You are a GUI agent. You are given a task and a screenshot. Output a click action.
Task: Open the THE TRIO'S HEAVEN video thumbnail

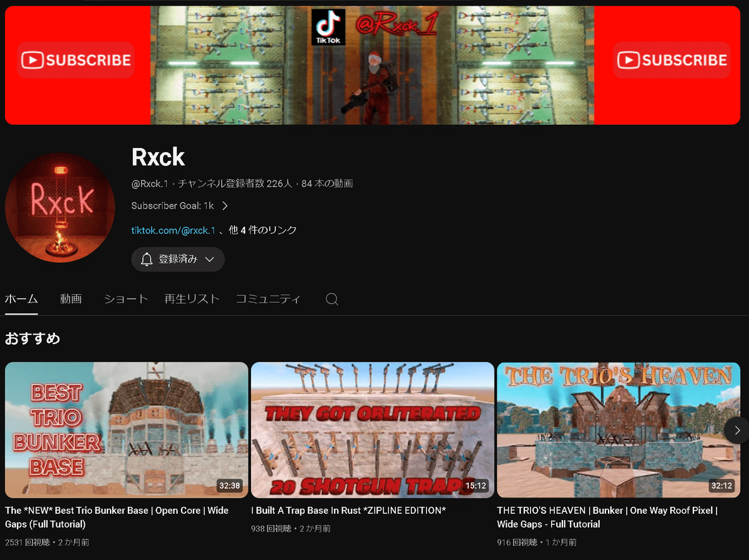point(619,430)
